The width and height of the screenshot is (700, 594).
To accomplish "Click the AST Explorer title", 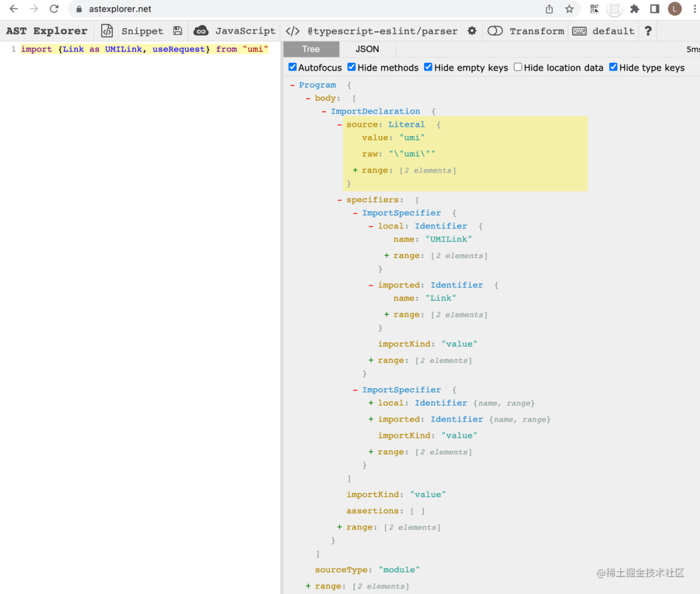I will click(47, 31).
